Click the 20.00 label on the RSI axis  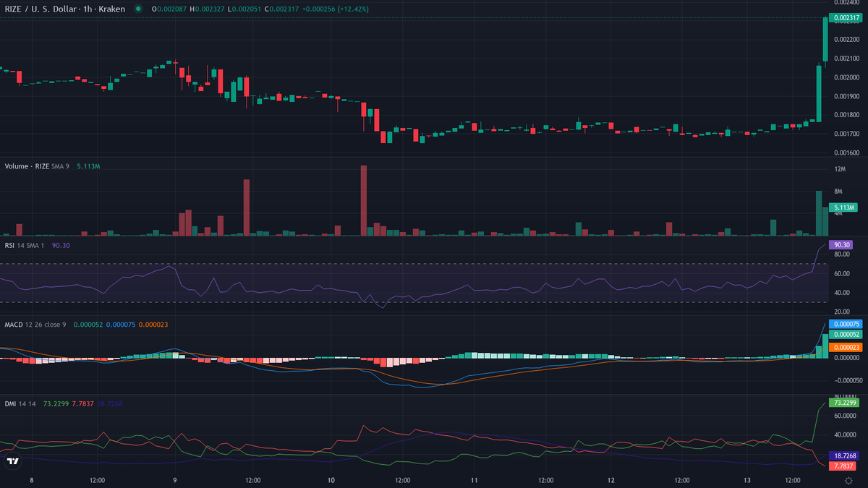click(841, 312)
